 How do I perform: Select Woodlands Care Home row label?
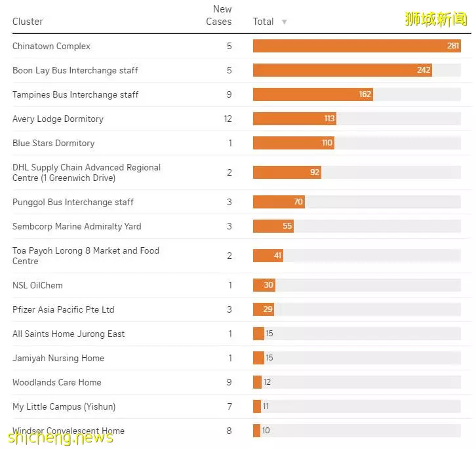(x=57, y=382)
